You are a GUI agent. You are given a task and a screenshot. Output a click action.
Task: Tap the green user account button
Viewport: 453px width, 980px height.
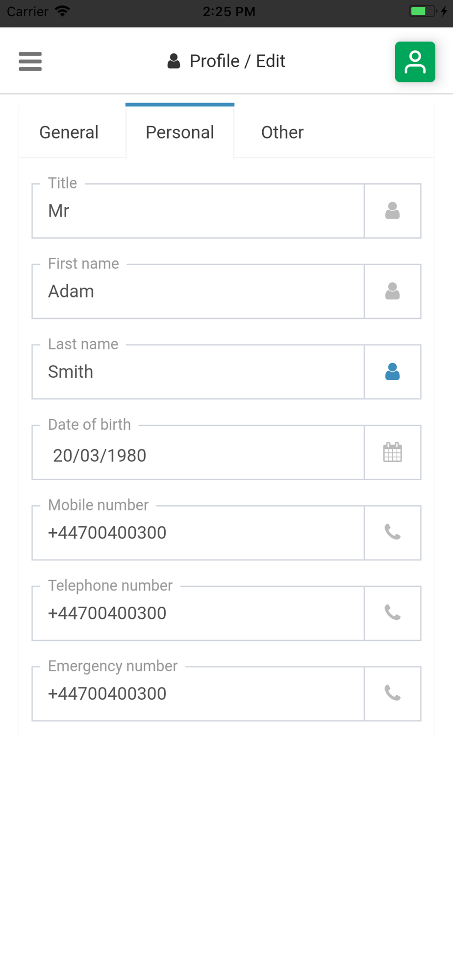415,62
